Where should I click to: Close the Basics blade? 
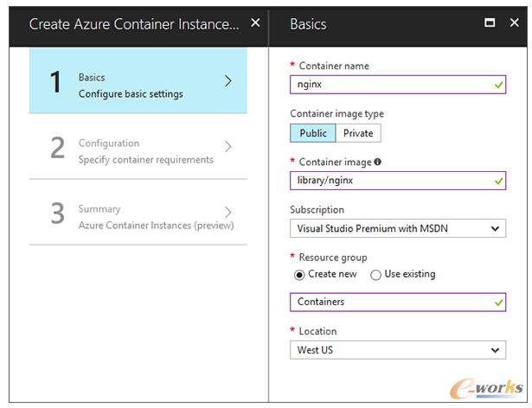click(514, 23)
